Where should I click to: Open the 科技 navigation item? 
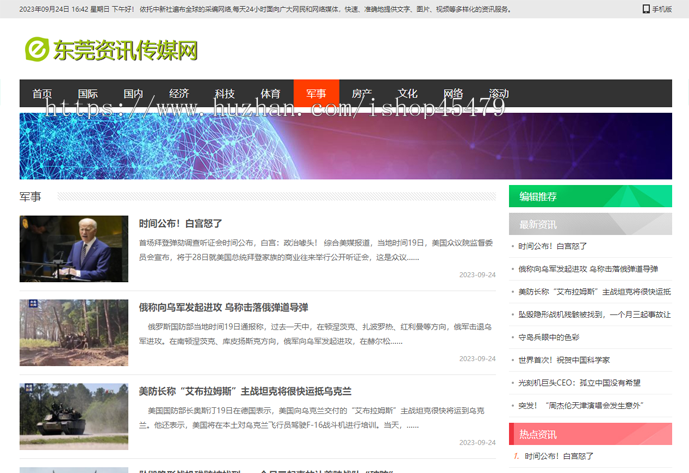(x=225, y=94)
